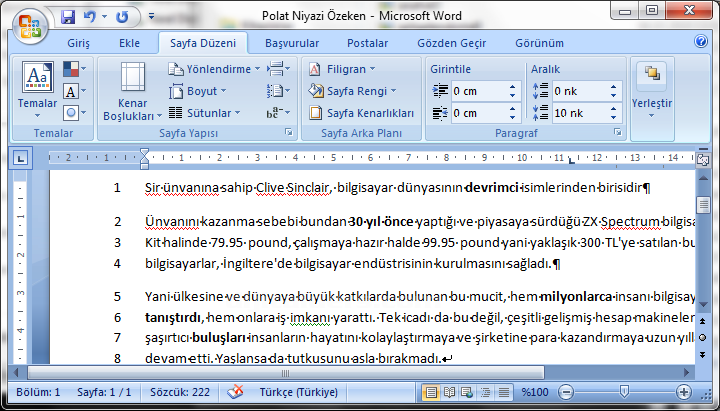
Task: Open theme effects dropdown
Action: [x=74, y=113]
